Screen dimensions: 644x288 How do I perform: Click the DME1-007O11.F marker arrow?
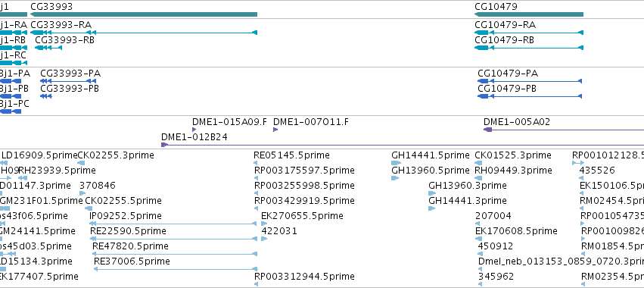(x=275, y=130)
